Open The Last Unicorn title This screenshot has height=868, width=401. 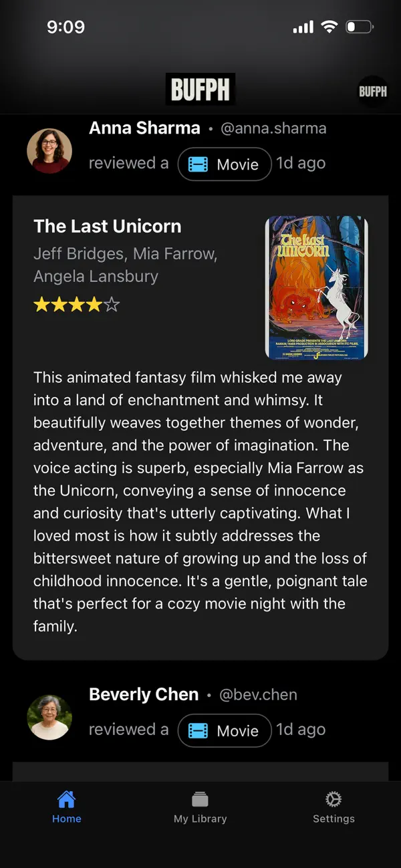pos(107,227)
